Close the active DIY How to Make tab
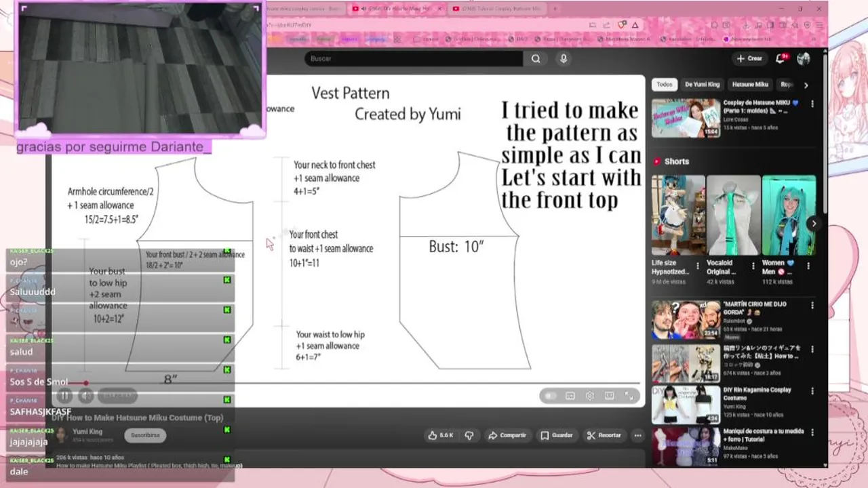Viewport: 868px width, 488px height. click(x=439, y=9)
